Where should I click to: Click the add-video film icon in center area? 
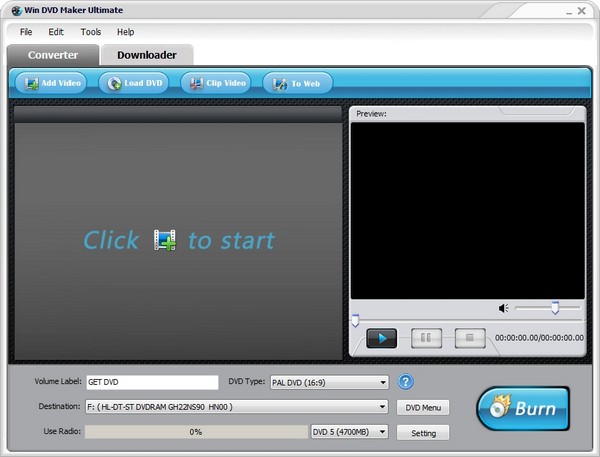[x=165, y=240]
